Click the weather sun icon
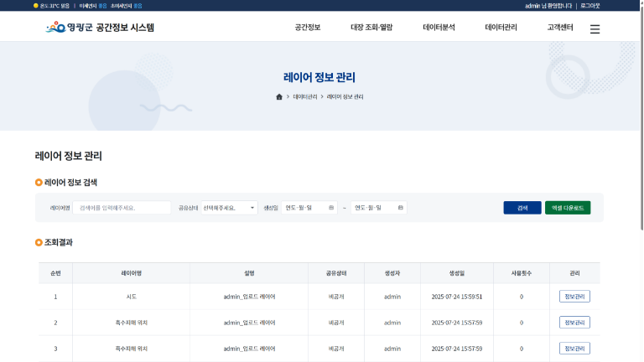The image size is (644, 362). pos(36,5)
